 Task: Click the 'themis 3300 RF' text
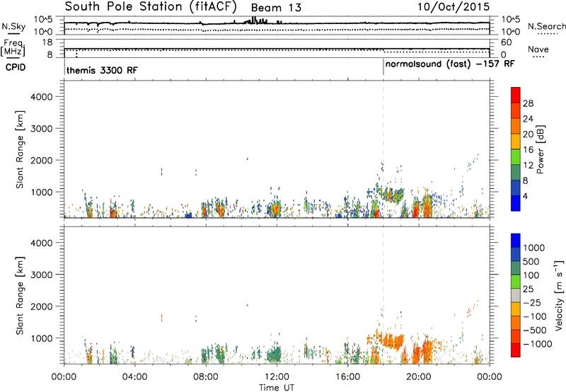[102, 70]
